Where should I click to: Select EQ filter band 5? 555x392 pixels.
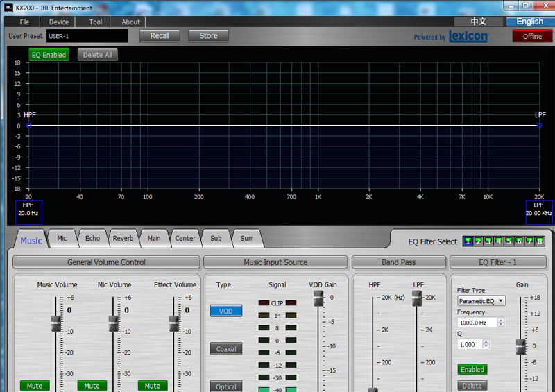pos(509,241)
